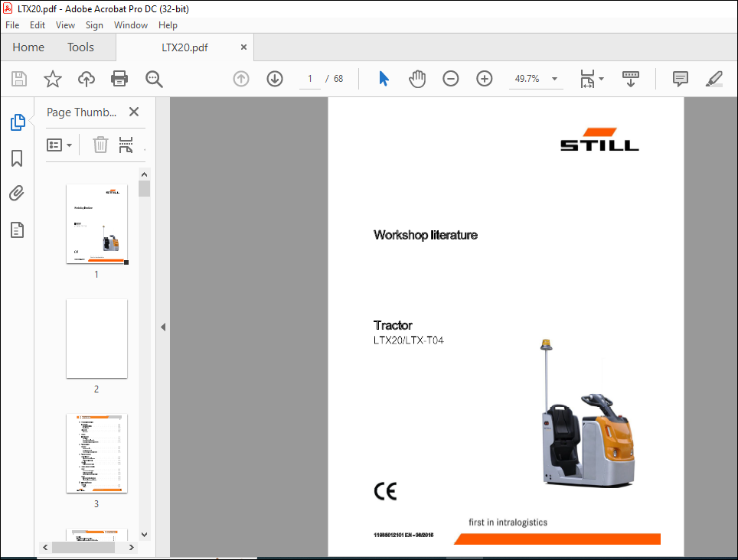
Task: Click the Fit width page icon
Action: tap(587, 79)
